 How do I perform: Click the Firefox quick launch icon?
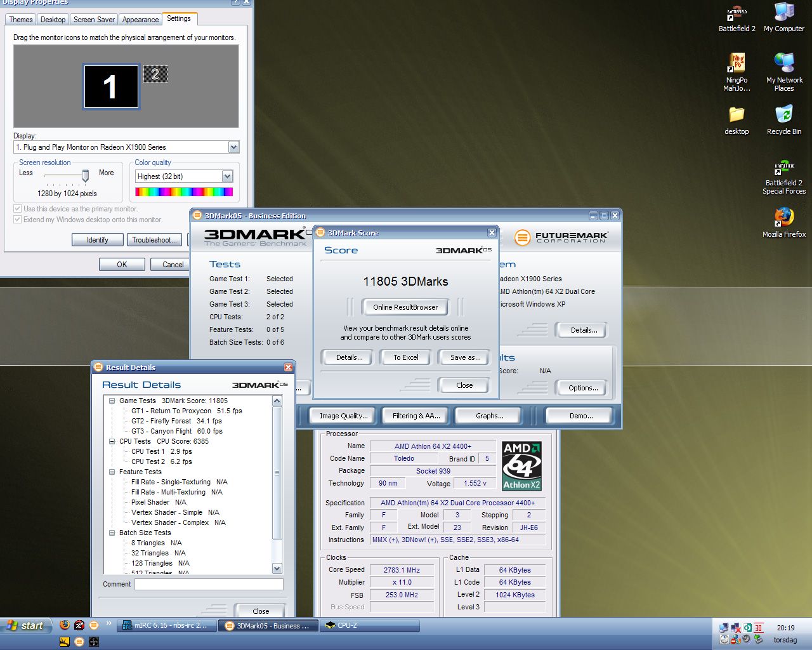click(64, 625)
